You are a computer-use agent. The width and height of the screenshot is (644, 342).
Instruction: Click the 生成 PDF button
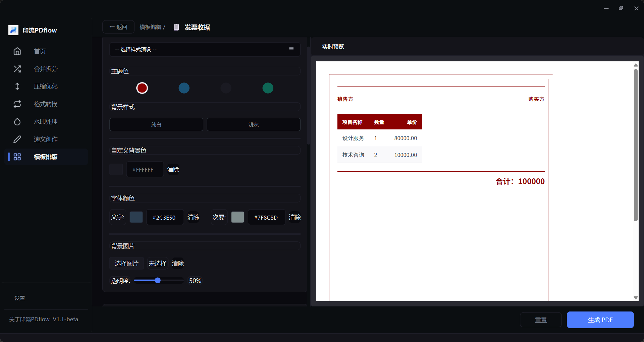coord(600,320)
